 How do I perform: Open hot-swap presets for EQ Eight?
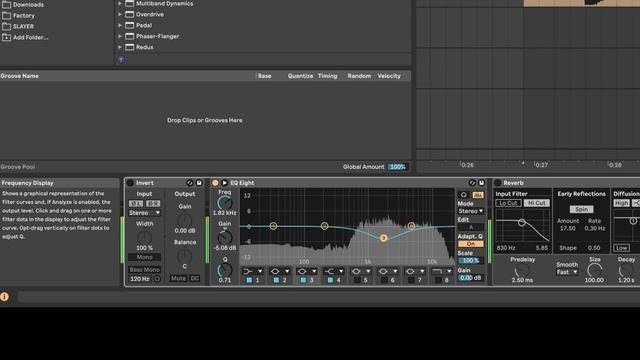tap(472, 183)
